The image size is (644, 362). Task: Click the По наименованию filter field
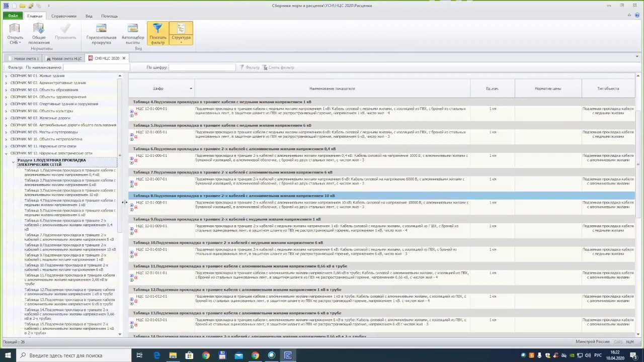click(96, 67)
